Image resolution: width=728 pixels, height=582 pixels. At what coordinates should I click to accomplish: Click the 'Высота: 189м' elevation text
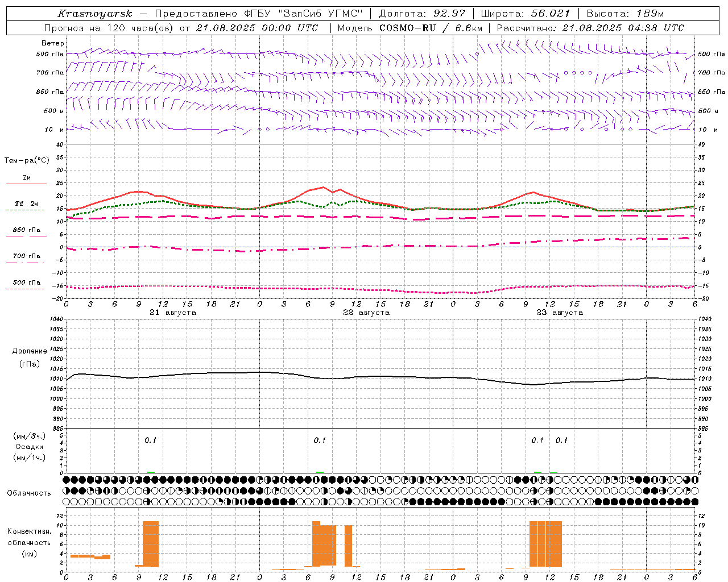pyautogui.click(x=625, y=14)
